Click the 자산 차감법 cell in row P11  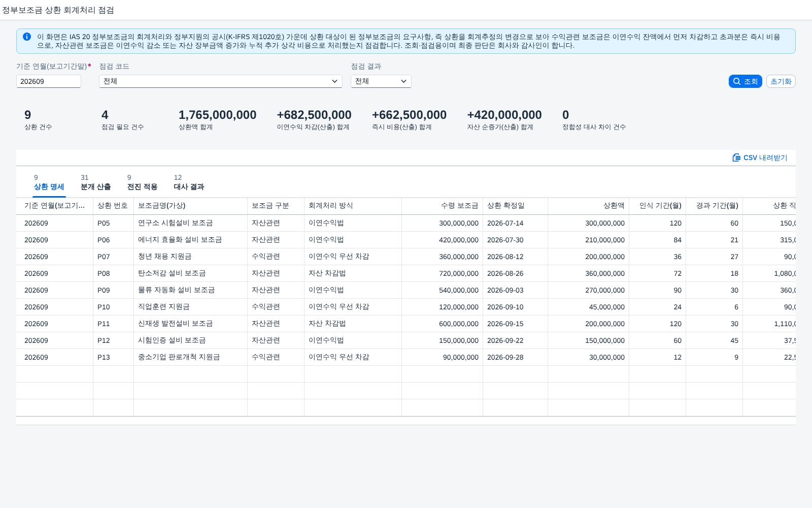(x=353, y=324)
